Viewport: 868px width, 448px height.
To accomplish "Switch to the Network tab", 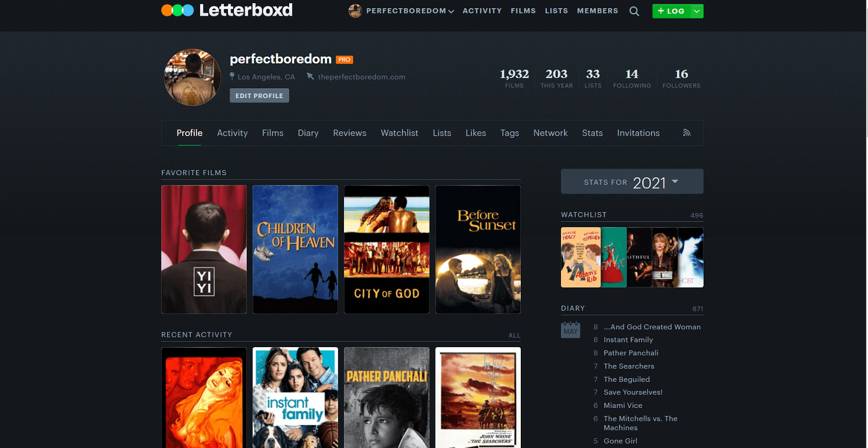I will tap(551, 133).
